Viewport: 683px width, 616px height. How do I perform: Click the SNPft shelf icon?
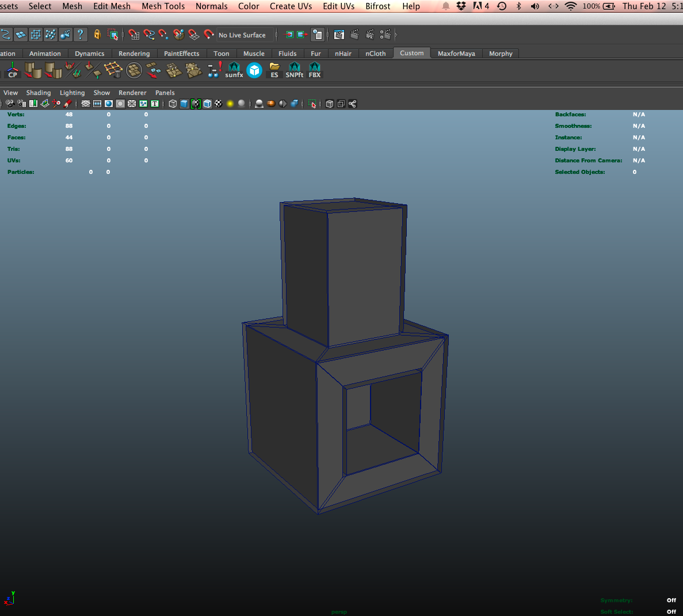tap(294, 70)
